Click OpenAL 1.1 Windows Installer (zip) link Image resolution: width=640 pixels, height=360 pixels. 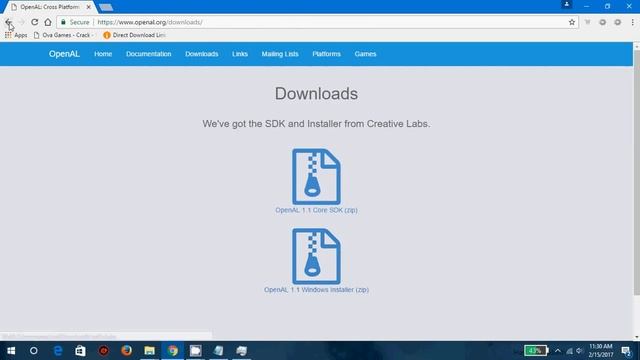point(316,290)
